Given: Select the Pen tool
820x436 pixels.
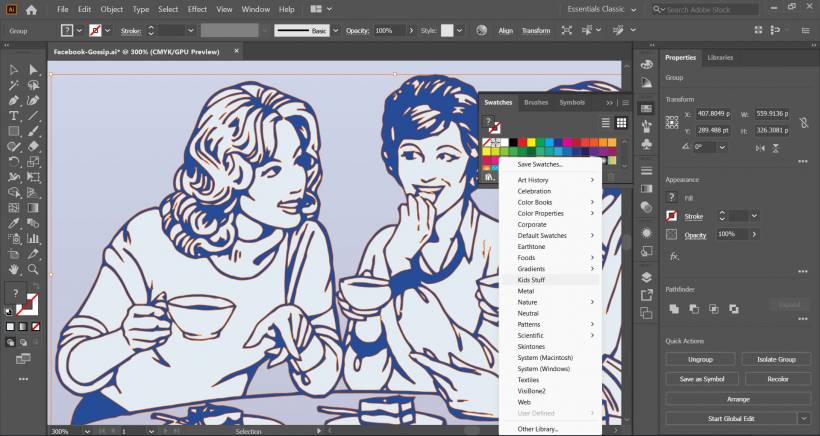Looking at the screenshot, I should [14, 100].
